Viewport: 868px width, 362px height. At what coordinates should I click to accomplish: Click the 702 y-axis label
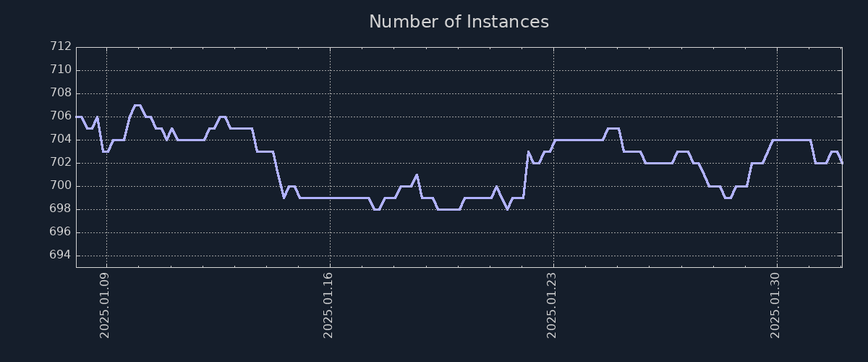tap(60, 162)
